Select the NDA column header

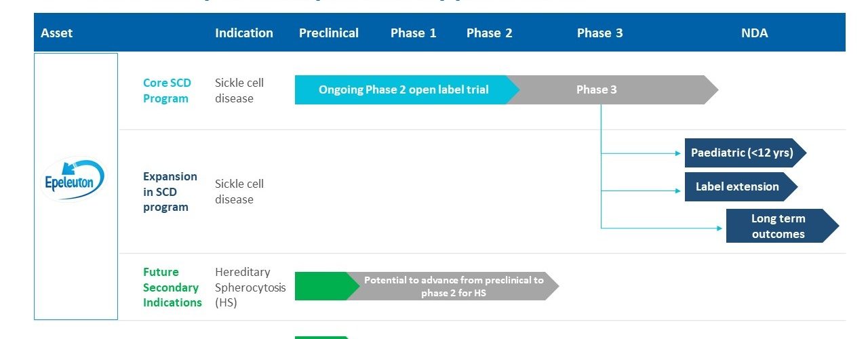coord(755,33)
